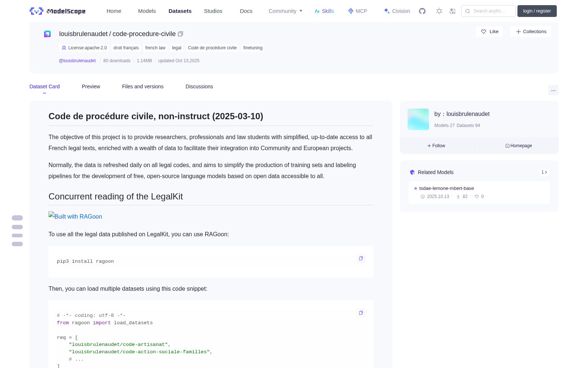Click the french law tag

(155, 48)
